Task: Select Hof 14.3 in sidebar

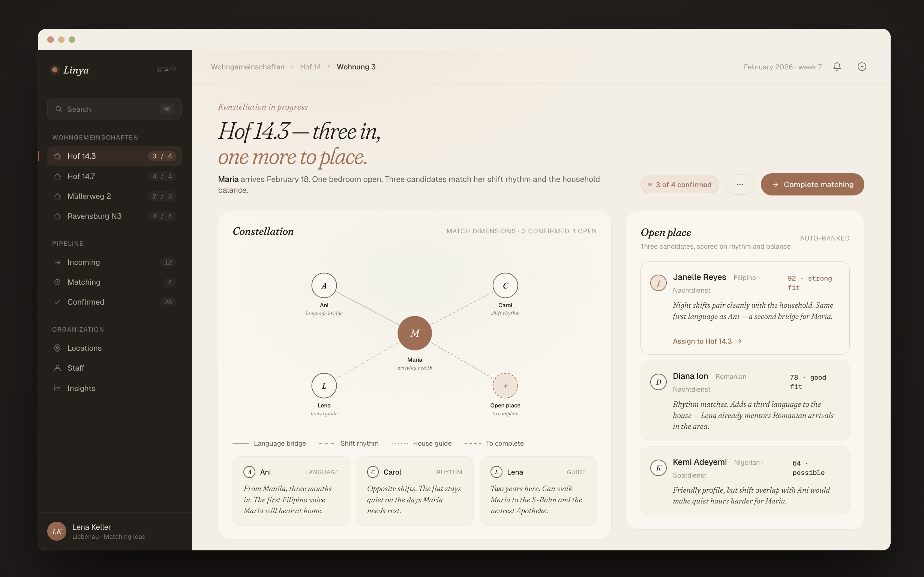Action: 114,156
